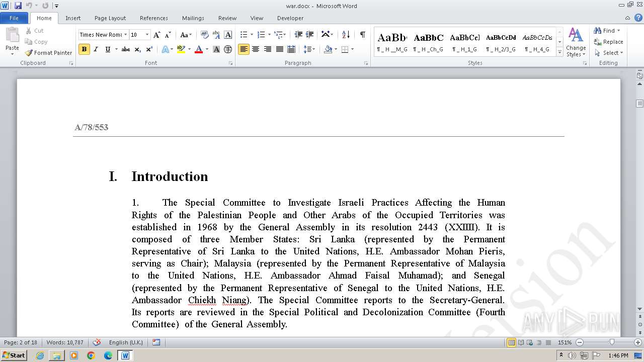
Task: Launch Microsoft Edge from taskbar
Action: [x=108, y=355]
